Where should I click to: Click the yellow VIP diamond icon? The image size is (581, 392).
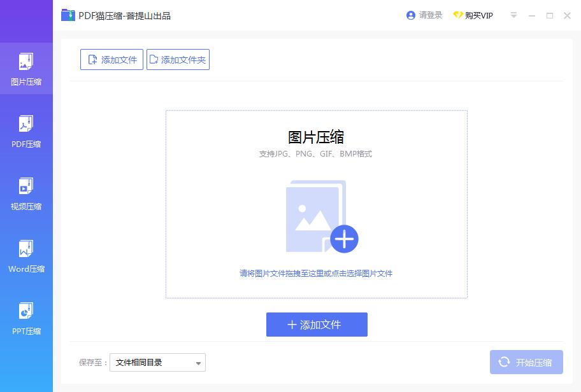coord(459,15)
